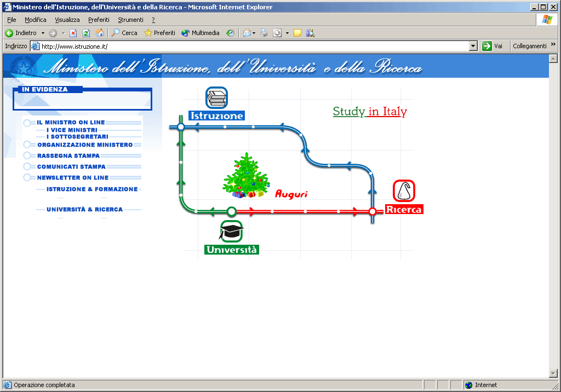Refresh the page with the green arrows icon
The image size is (561, 392).
(x=86, y=33)
